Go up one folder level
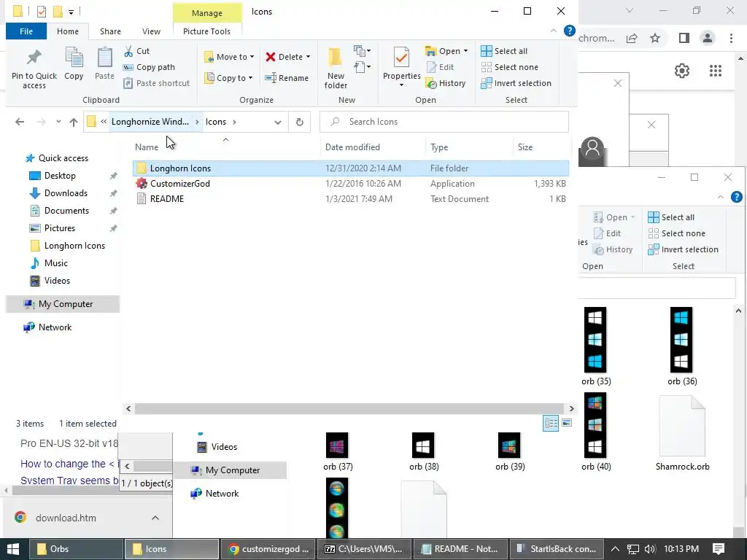The width and height of the screenshot is (747, 560). [74, 122]
